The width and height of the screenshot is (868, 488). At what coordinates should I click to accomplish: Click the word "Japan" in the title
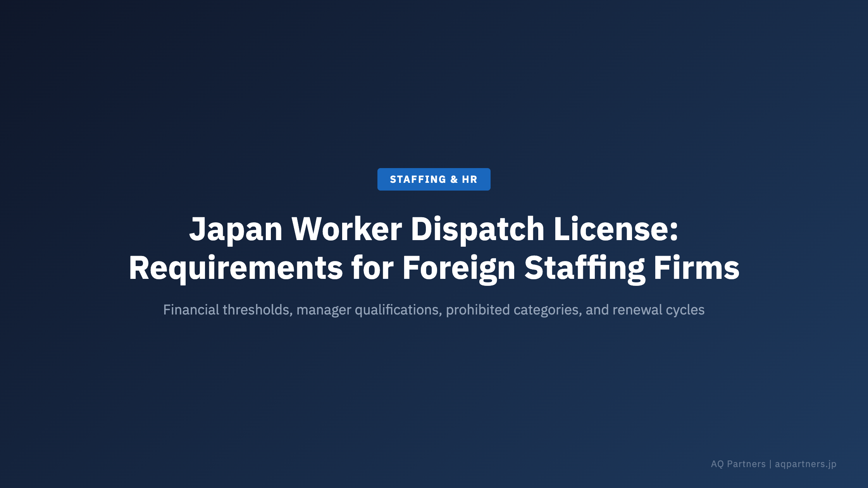(236, 229)
